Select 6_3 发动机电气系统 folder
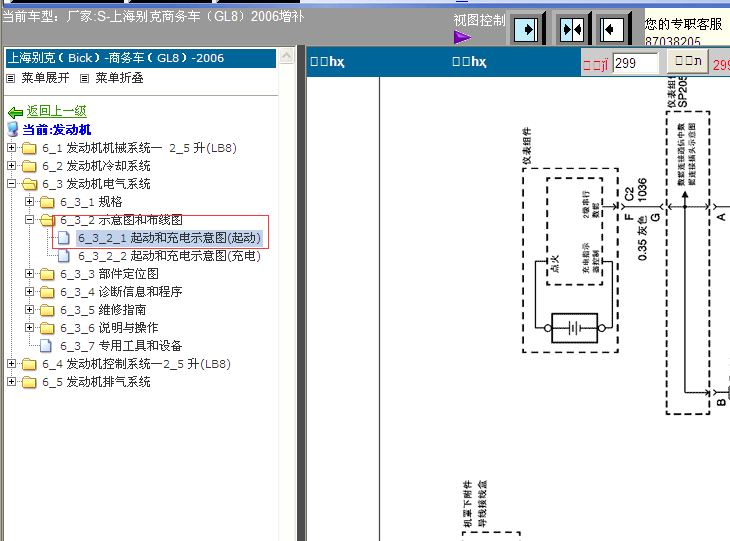 point(96,184)
